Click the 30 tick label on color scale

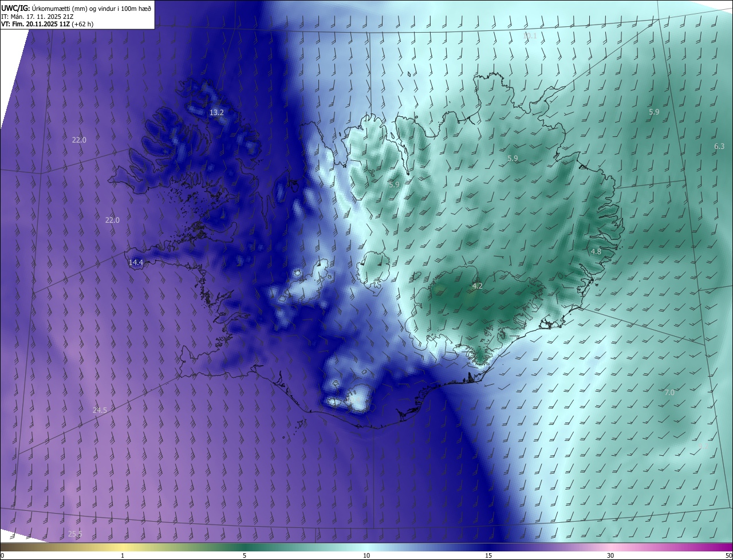pyautogui.click(x=610, y=555)
